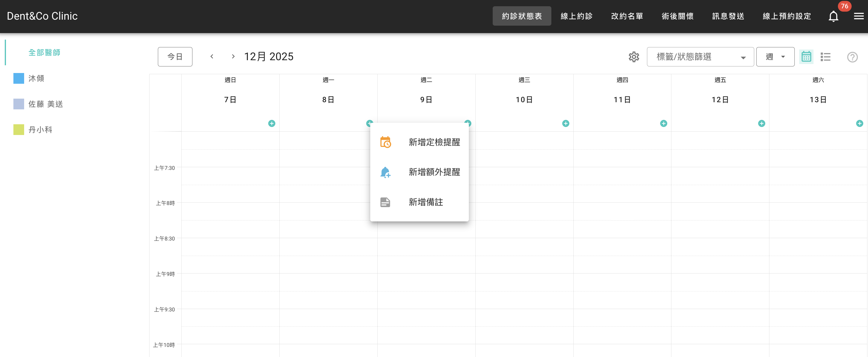The width and height of the screenshot is (868, 357).
Task: Go to previous week with left chevron
Action: click(x=211, y=56)
